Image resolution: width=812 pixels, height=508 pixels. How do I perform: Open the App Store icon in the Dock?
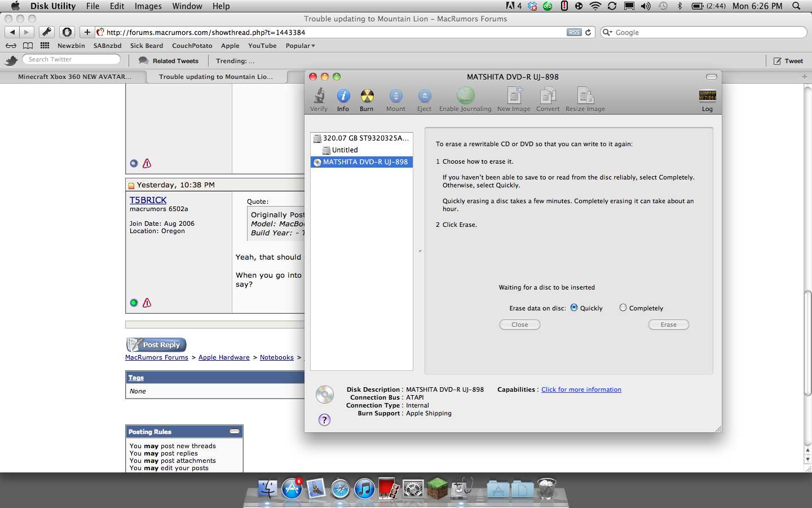[x=292, y=489]
